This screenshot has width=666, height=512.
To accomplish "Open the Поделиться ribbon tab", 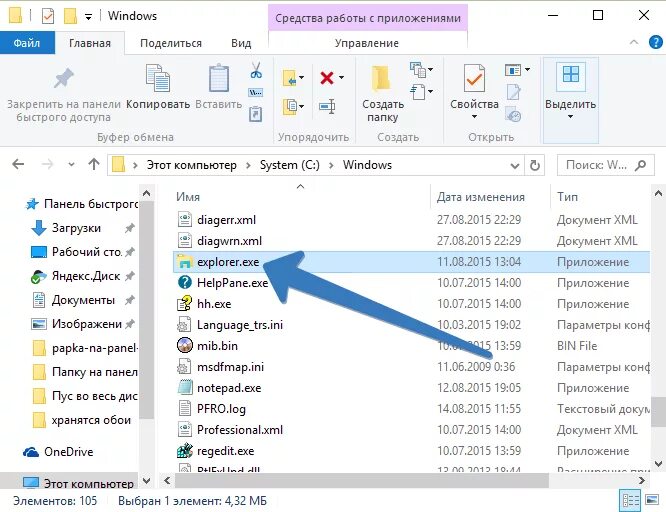I will tap(171, 43).
